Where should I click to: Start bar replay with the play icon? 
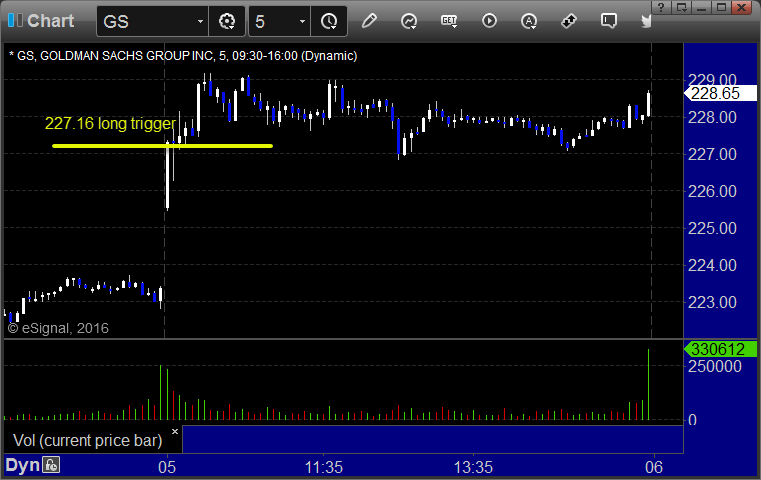coord(489,21)
